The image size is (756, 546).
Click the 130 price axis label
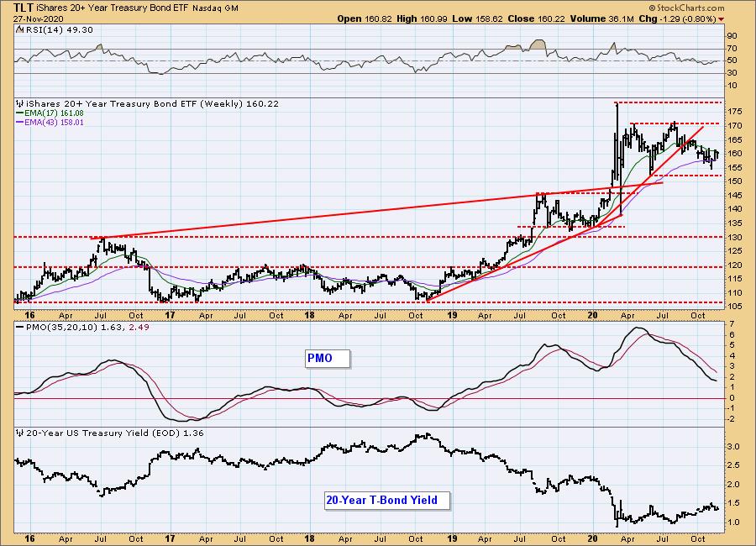pos(735,237)
